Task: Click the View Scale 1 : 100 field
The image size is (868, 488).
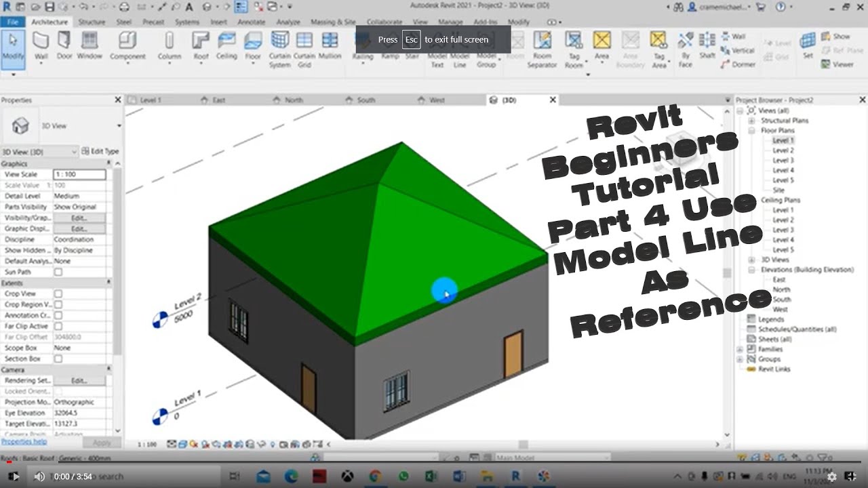Action: coord(79,174)
